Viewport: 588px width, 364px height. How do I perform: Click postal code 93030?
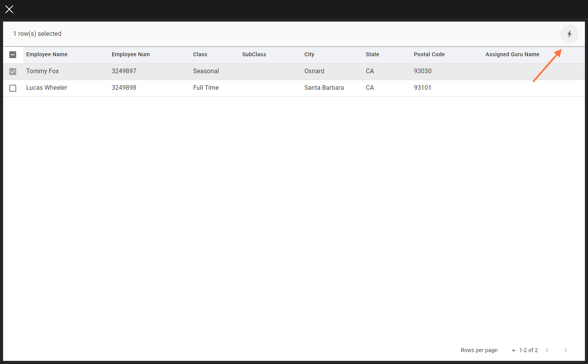(423, 71)
